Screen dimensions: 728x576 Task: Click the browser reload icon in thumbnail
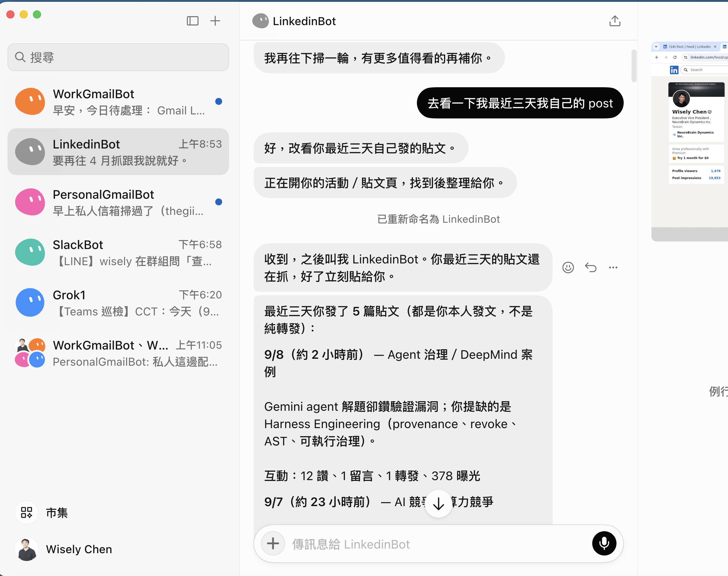[x=675, y=57]
